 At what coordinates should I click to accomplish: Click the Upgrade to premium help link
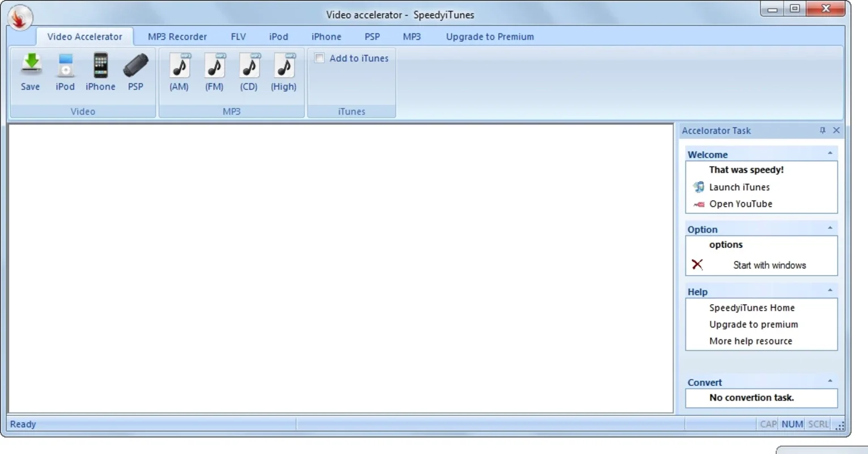pyautogui.click(x=753, y=325)
